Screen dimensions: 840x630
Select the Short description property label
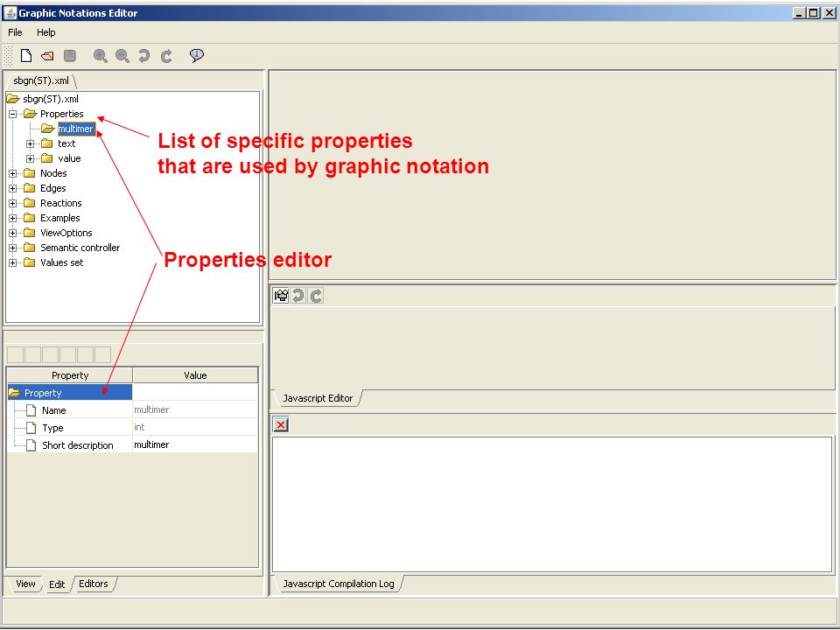pyautogui.click(x=78, y=445)
